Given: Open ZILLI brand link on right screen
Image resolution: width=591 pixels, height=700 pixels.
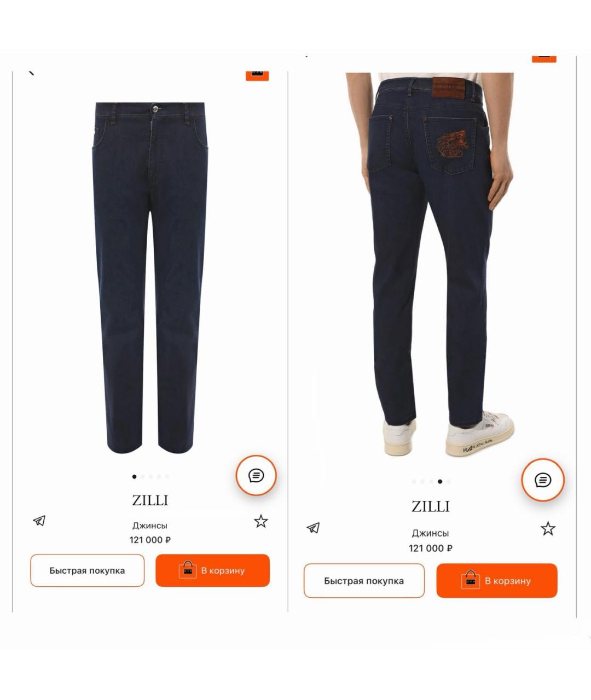Looking at the screenshot, I should 431,507.
